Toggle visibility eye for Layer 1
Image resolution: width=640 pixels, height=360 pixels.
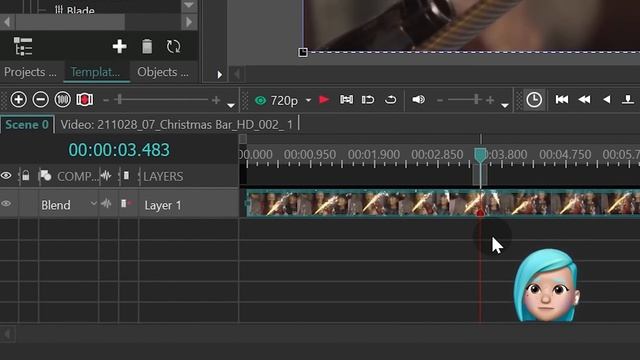6,204
